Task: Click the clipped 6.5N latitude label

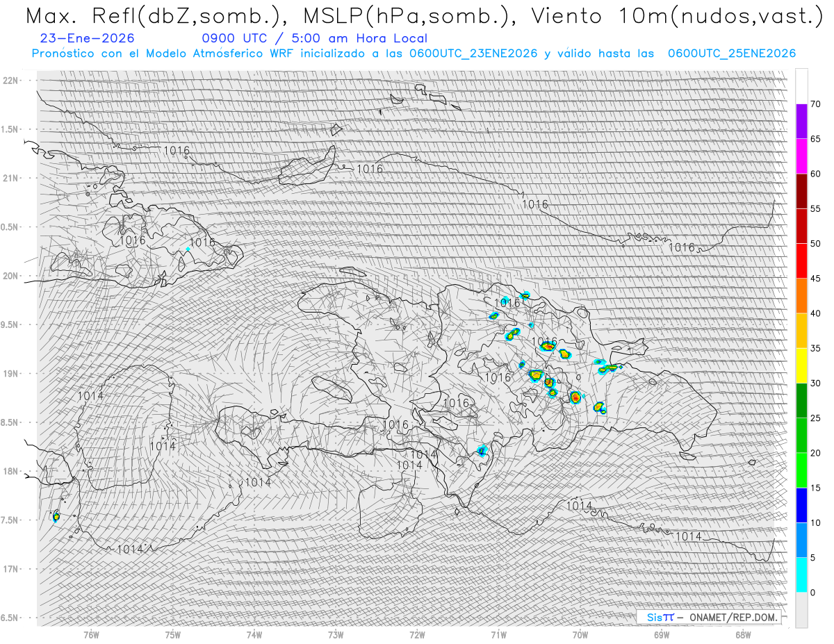Action: pyautogui.click(x=10, y=618)
